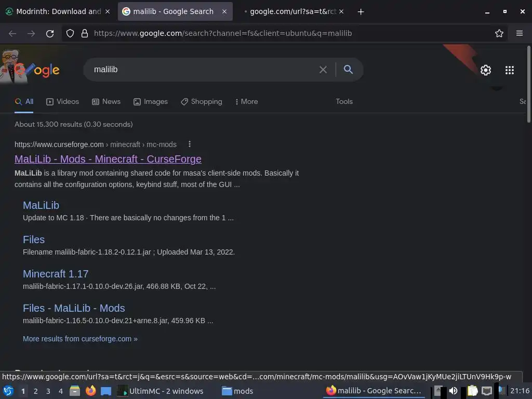Open the MaLiLib sitelink

(41, 206)
